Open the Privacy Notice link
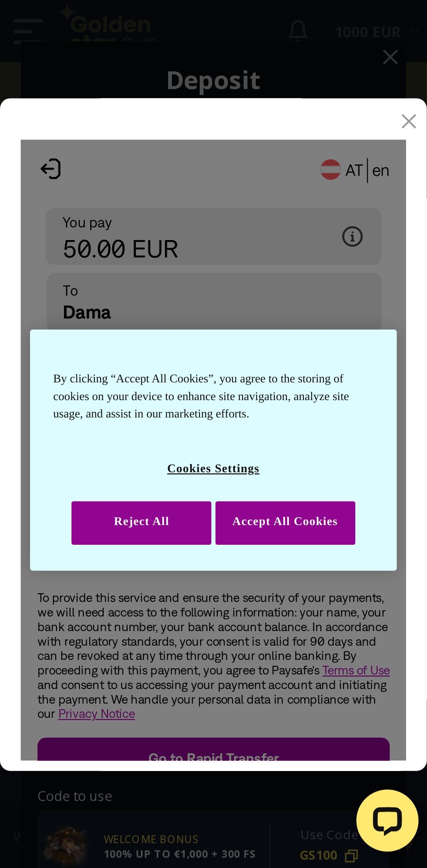Screen dimensions: 427x868 click(x=97, y=714)
